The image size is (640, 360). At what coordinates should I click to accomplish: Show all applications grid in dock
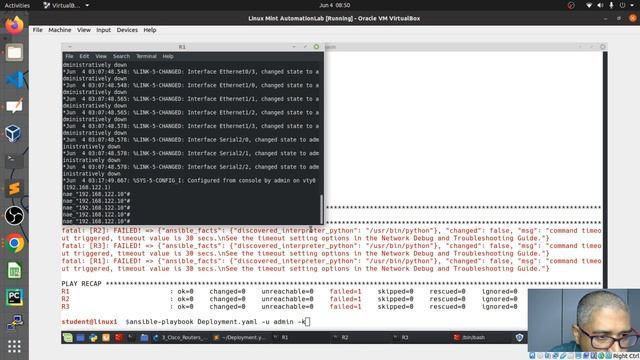[x=14, y=347]
